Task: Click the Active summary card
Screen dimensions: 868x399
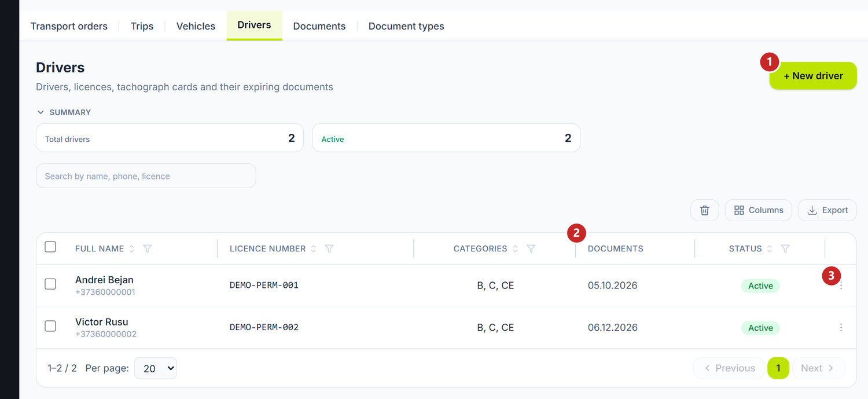Action: (446, 138)
